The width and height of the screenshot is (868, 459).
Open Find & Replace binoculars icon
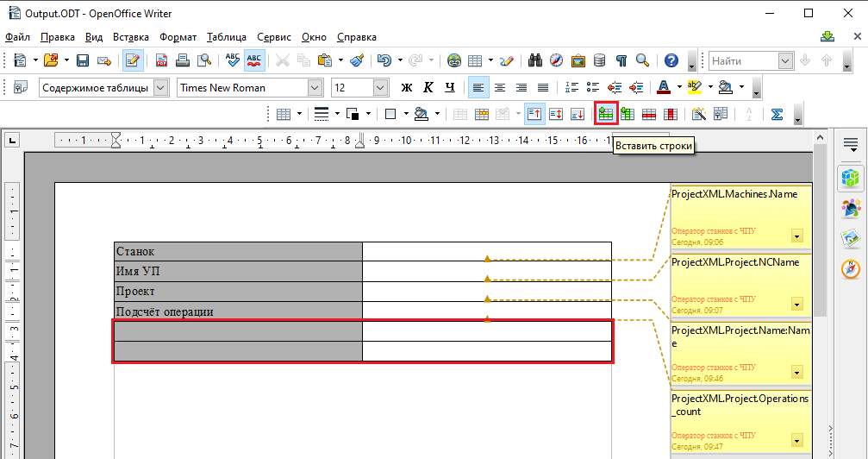tap(534, 60)
